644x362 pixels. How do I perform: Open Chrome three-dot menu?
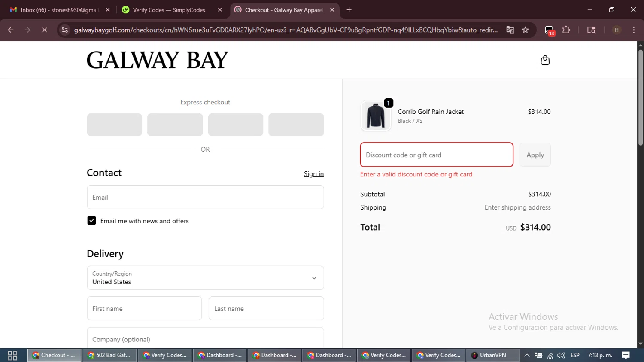[634, 30]
